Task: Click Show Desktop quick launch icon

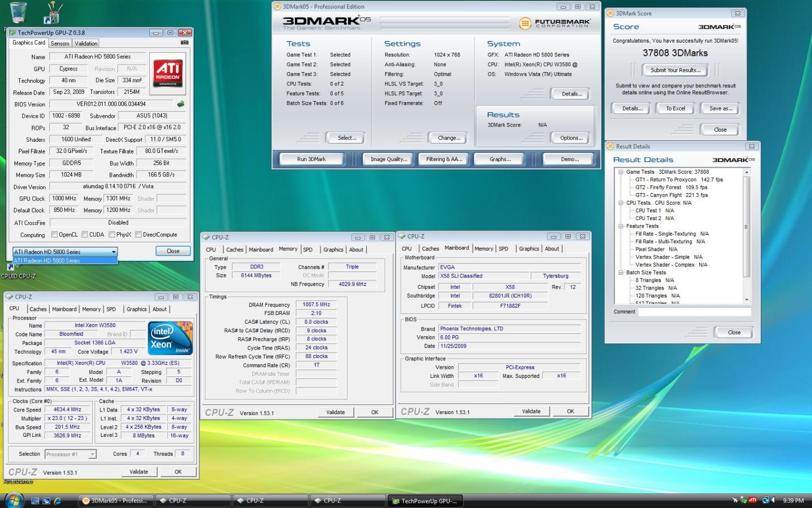Action: [35, 501]
